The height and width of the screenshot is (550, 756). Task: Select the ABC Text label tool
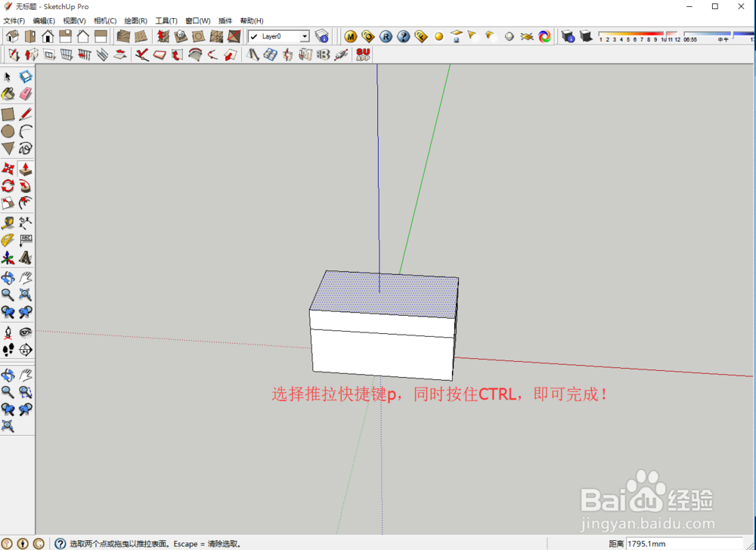[26, 239]
